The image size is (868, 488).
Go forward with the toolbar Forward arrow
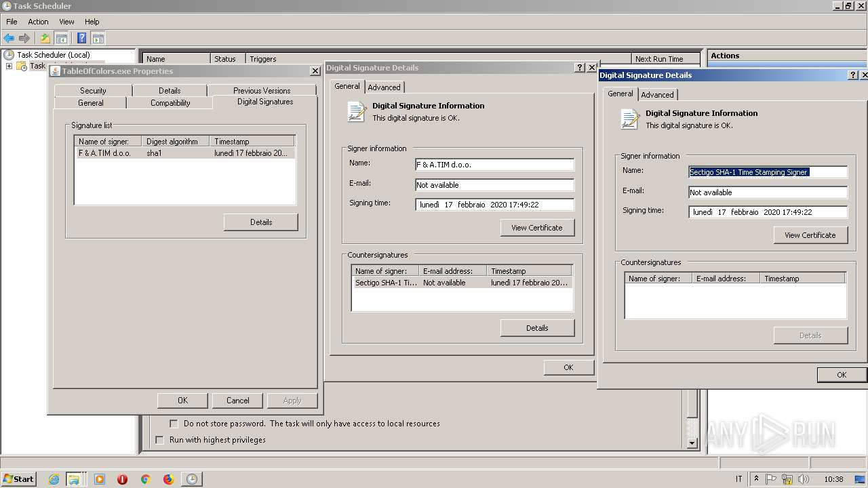point(24,39)
